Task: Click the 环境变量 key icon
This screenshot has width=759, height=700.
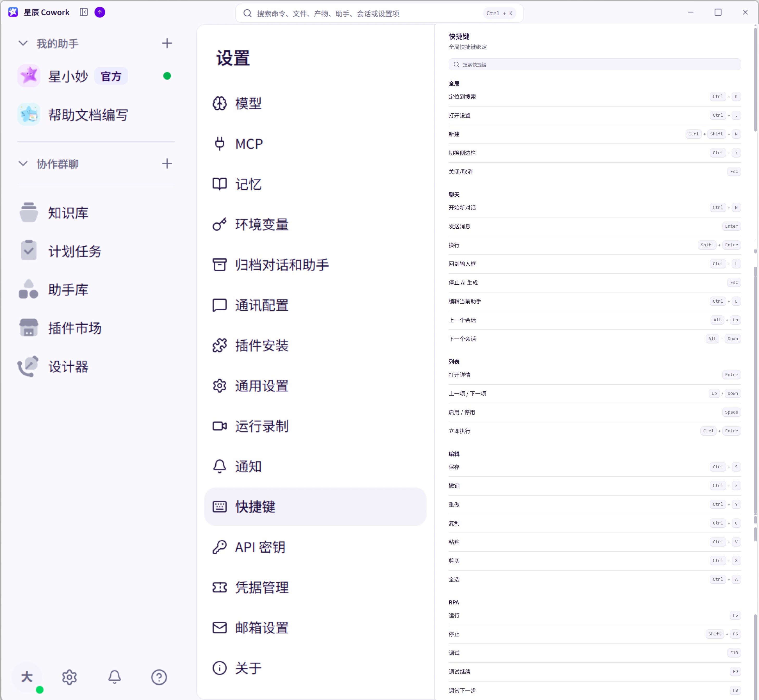Action: pyautogui.click(x=220, y=225)
